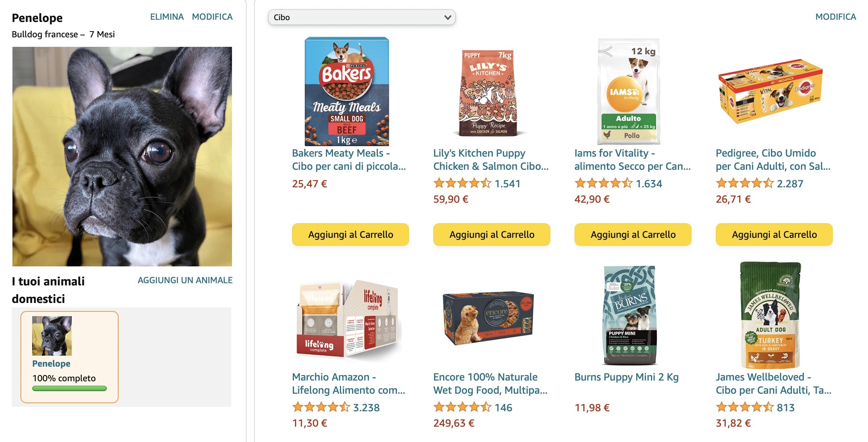Viewport: 868px width, 442px height.
Task: Open Bakers Meaty Meals product image
Action: point(347,91)
